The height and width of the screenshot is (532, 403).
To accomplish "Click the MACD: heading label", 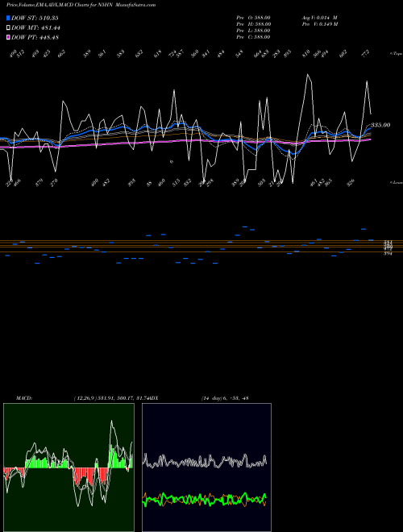I will (x=24, y=398).
